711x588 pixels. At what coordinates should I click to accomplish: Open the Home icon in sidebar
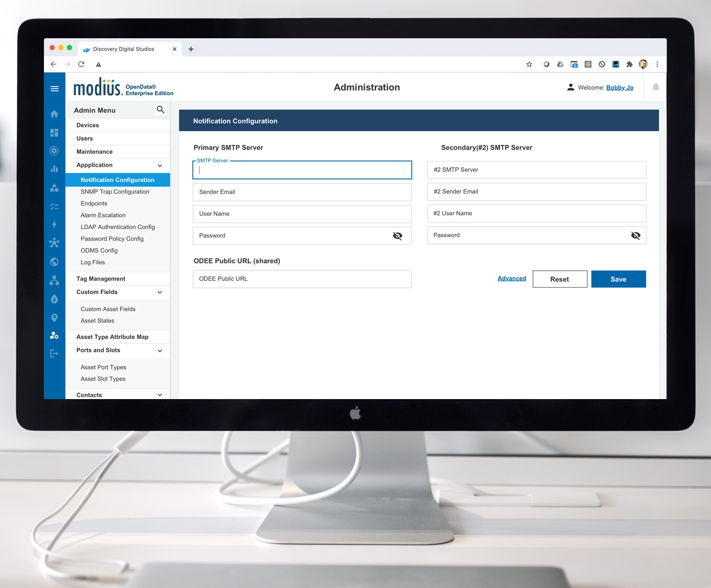click(x=54, y=114)
